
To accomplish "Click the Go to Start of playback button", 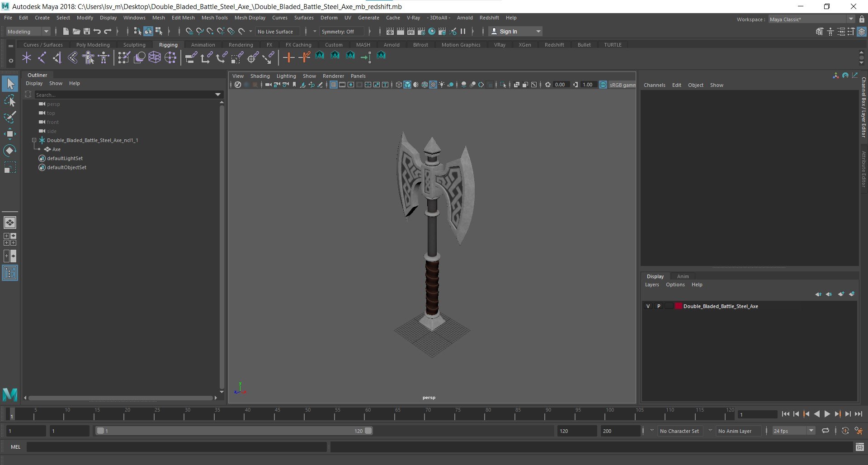I will click(x=786, y=414).
